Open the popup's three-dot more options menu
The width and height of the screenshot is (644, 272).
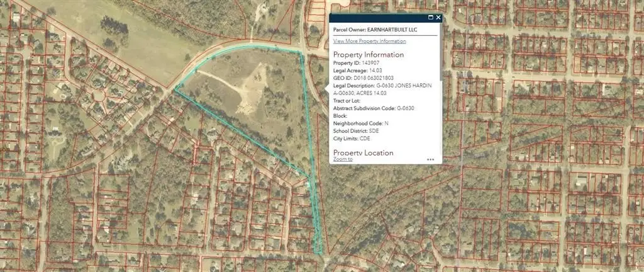[430, 159]
